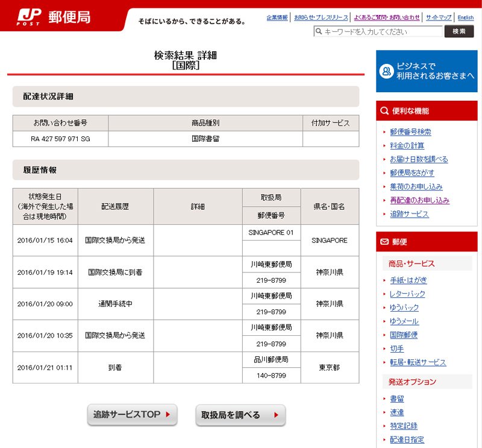Open 料金の計算 link

tap(407, 145)
